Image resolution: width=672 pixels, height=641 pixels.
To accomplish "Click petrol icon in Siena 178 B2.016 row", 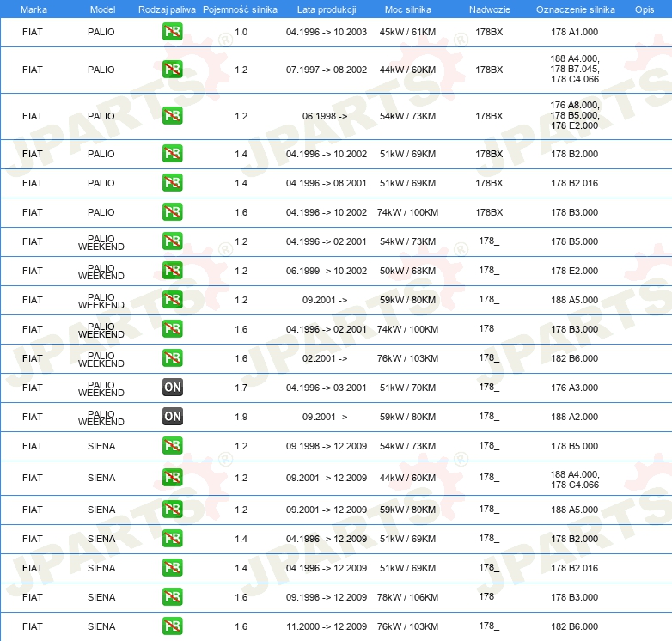I will tap(172, 568).
